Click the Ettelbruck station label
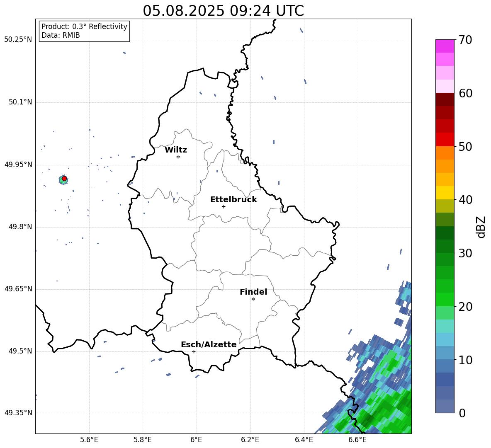491x448 pixels. [233, 200]
